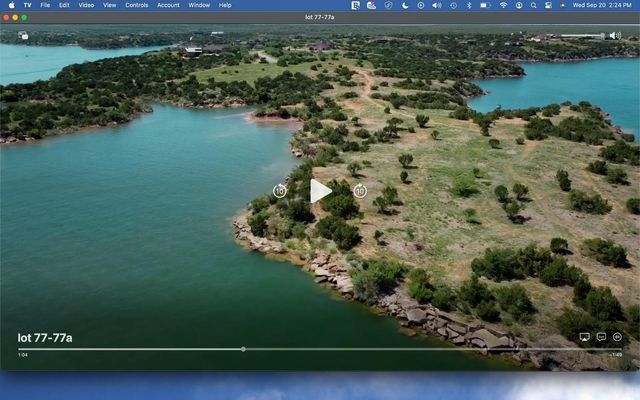Click the picture-in-picture icon at top left
This screenshot has height=400, width=640.
pyautogui.click(x=23, y=35)
